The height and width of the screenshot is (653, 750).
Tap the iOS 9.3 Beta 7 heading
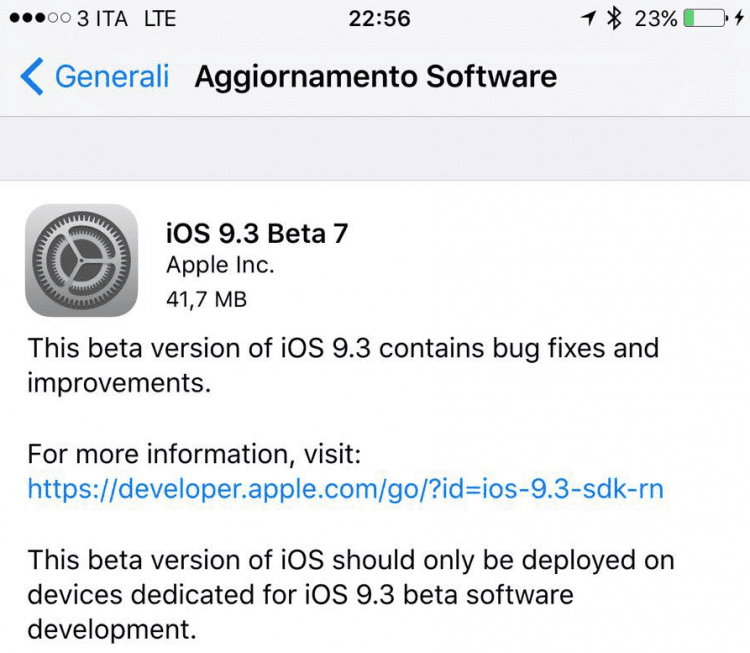click(x=257, y=233)
